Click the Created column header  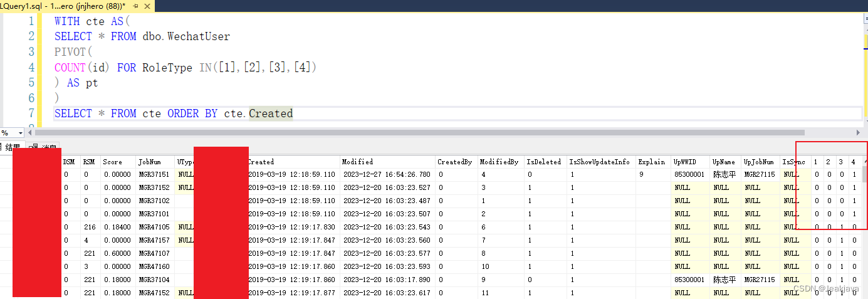click(x=293, y=162)
